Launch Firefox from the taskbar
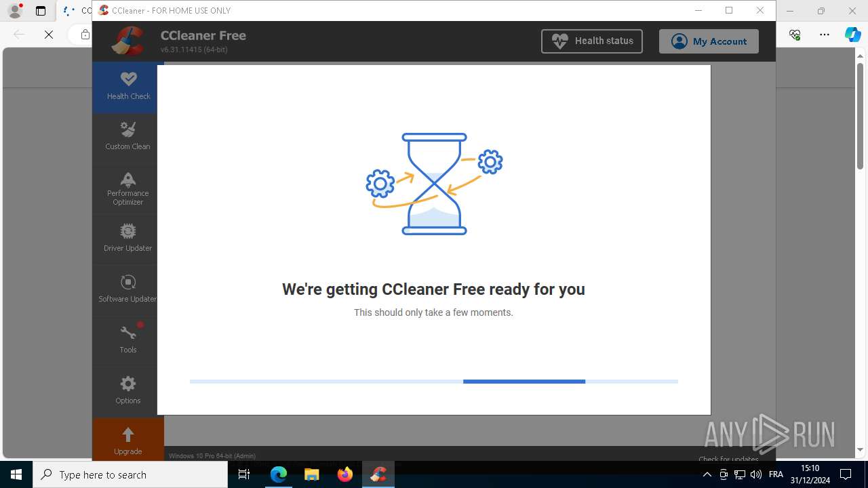 point(345,474)
